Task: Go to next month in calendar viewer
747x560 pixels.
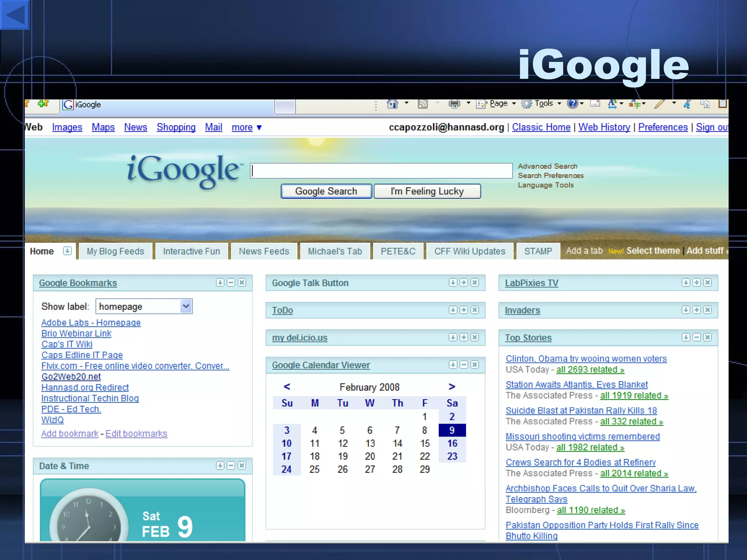Action: pyautogui.click(x=452, y=386)
